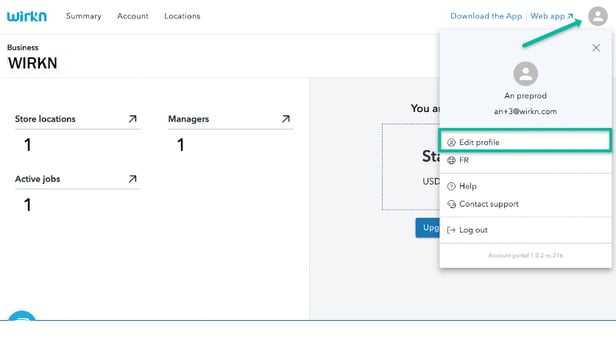Click the Download the App link
Viewport: 616px width, 362px height.
pos(486,16)
